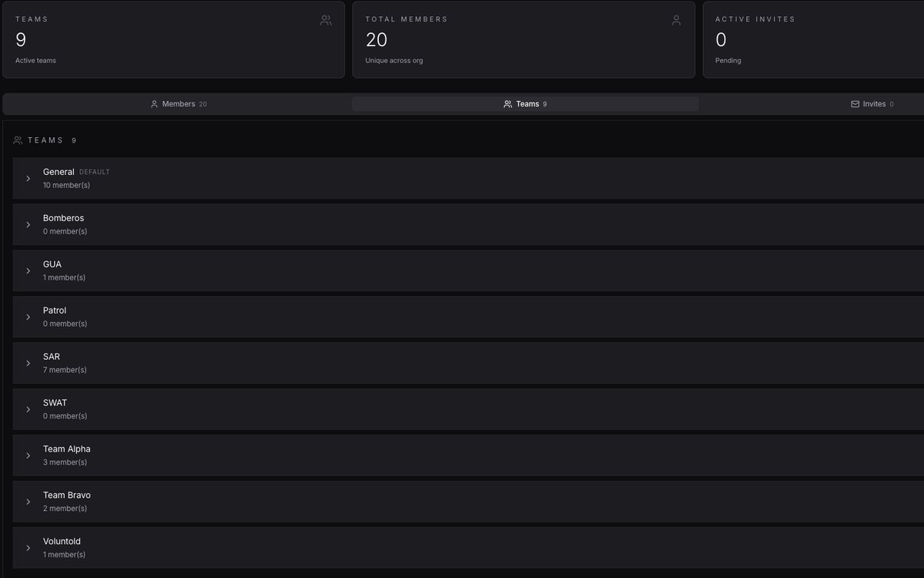Click '0 member(s)' under Patrol

65,324
